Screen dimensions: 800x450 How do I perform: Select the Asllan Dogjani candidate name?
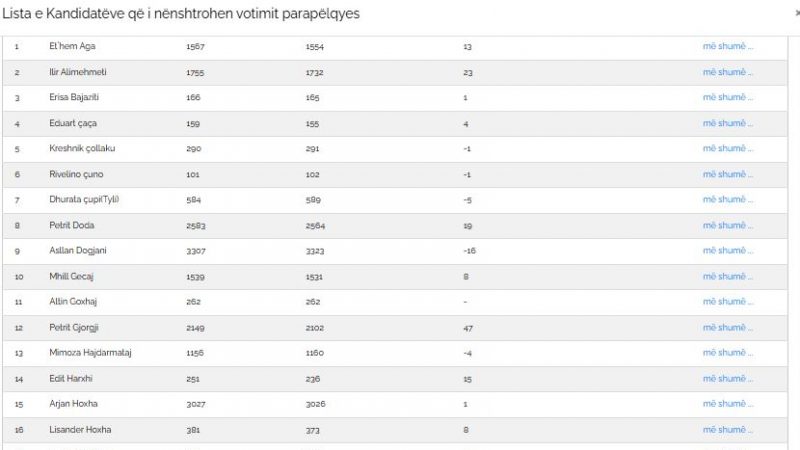click(78, 251)
